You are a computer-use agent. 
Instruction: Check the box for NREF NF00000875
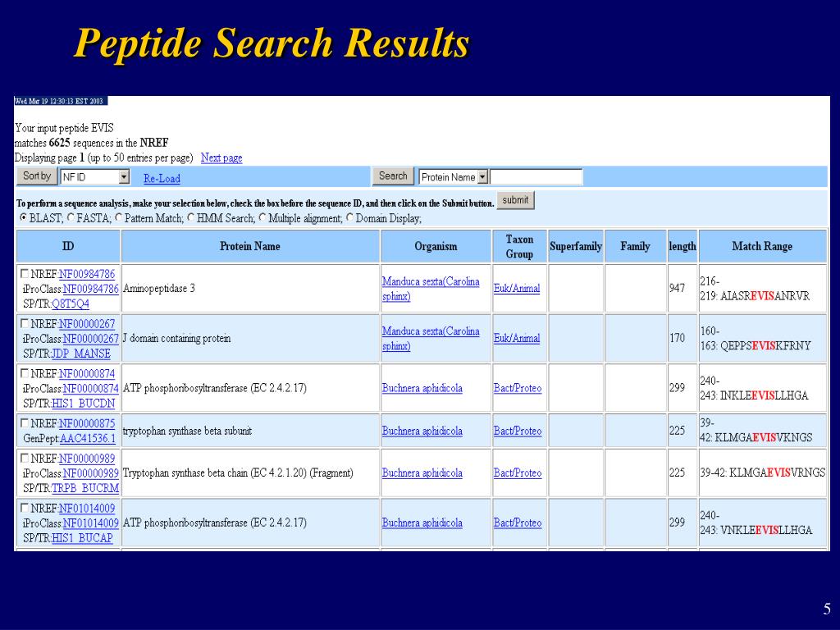25,423
